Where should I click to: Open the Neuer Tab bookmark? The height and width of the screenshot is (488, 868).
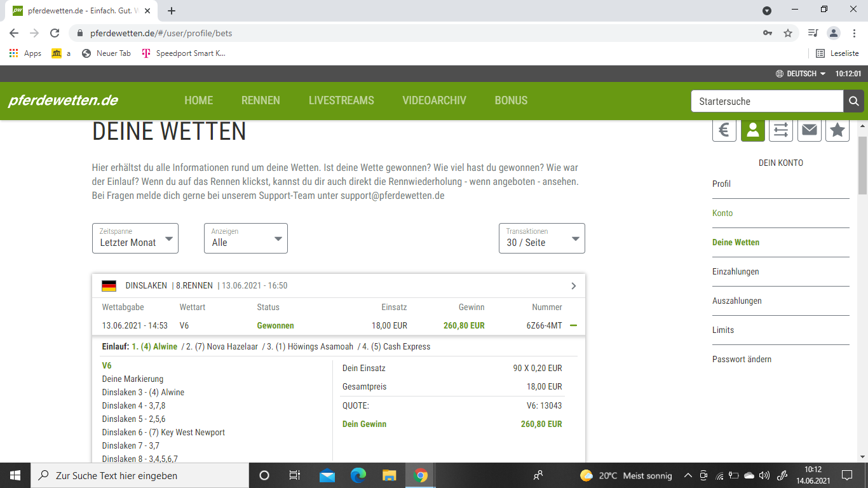106,53
